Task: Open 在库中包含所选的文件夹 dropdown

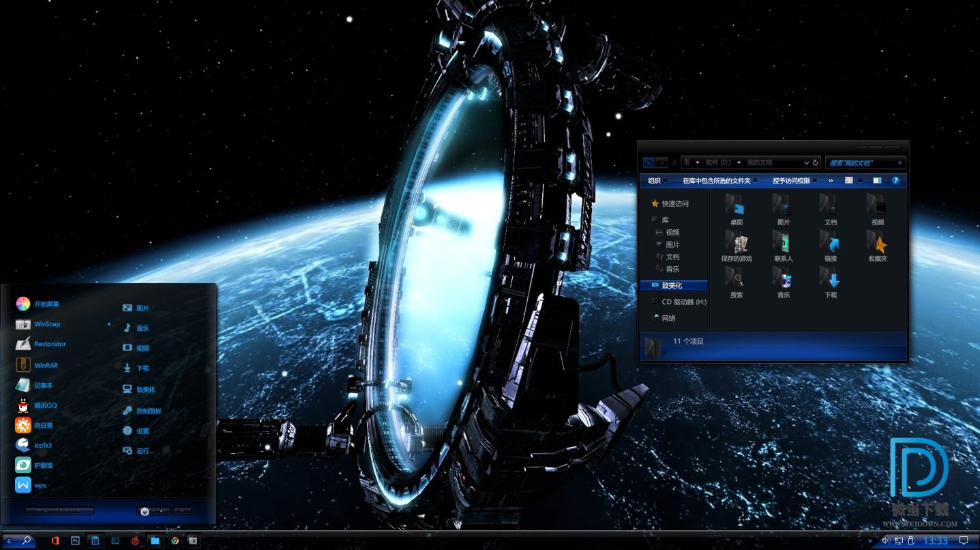Action: point(720,181)
